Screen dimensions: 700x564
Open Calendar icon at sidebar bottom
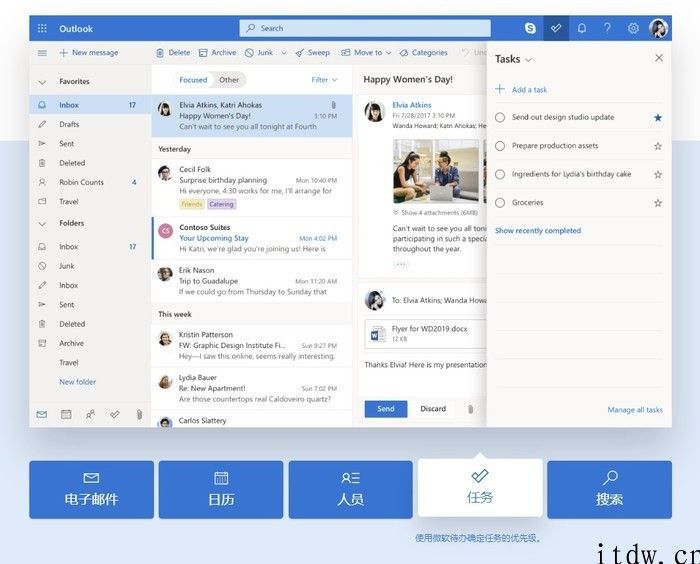(x=66, y=414)
